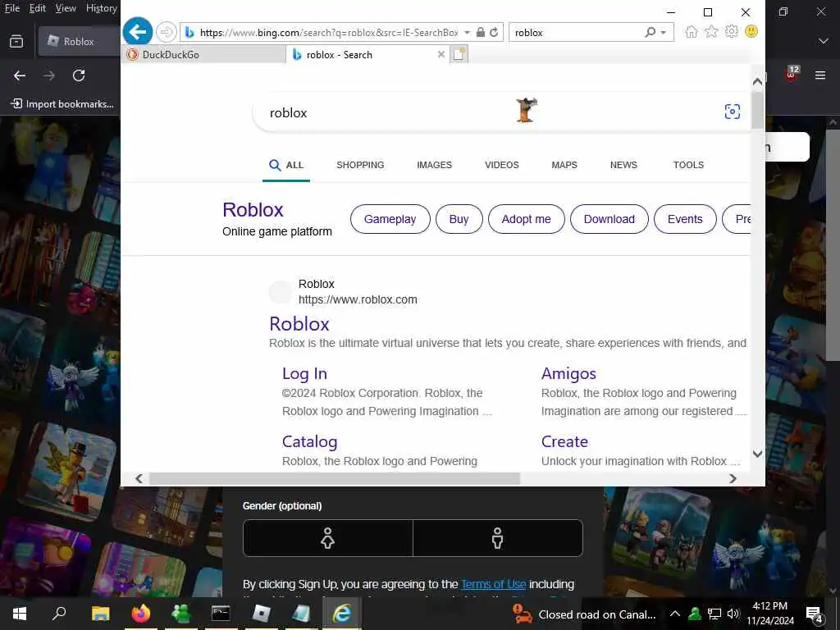Open the NEWS search tab

point(623,165)
